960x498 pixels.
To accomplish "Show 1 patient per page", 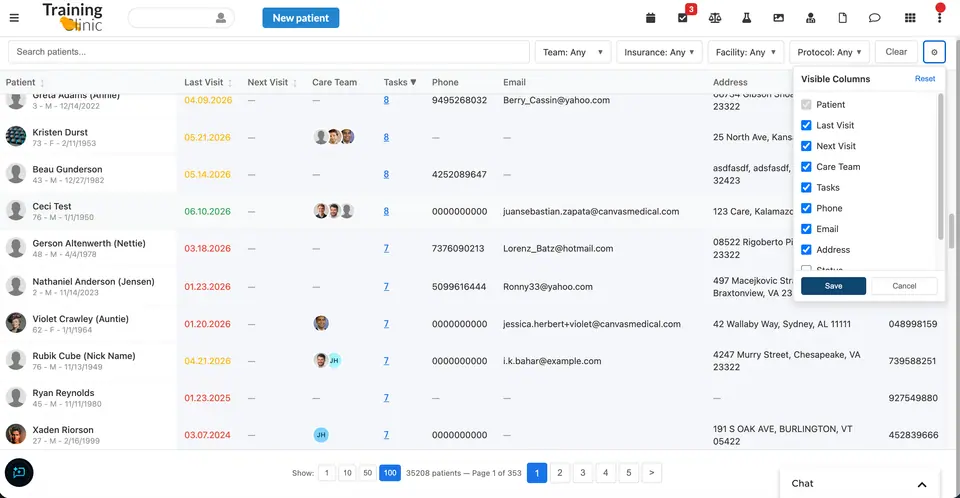I will pos(327,473).
